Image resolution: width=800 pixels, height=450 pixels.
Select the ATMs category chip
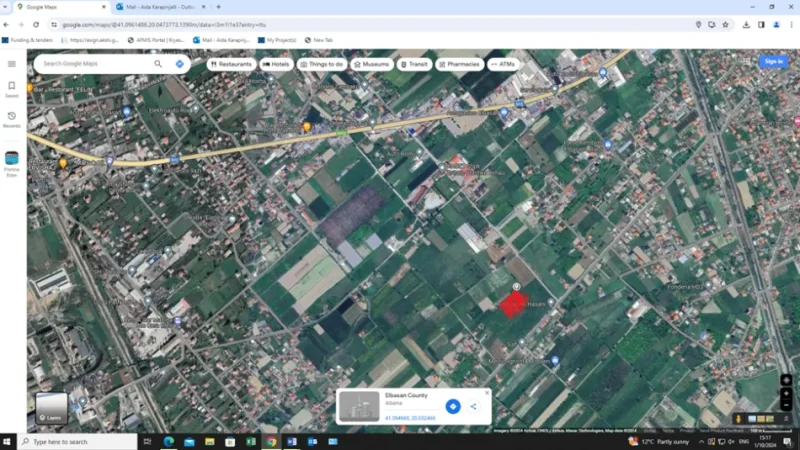[503, 64]
